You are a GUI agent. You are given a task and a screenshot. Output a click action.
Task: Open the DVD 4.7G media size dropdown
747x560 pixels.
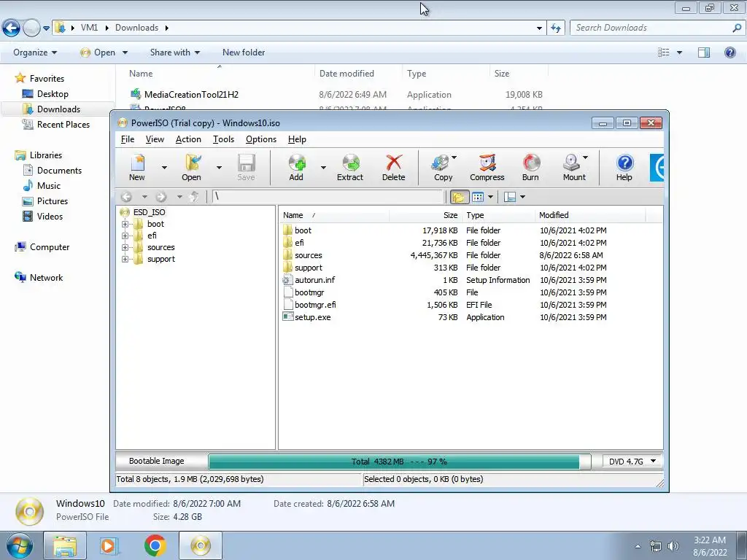[632, 461]
